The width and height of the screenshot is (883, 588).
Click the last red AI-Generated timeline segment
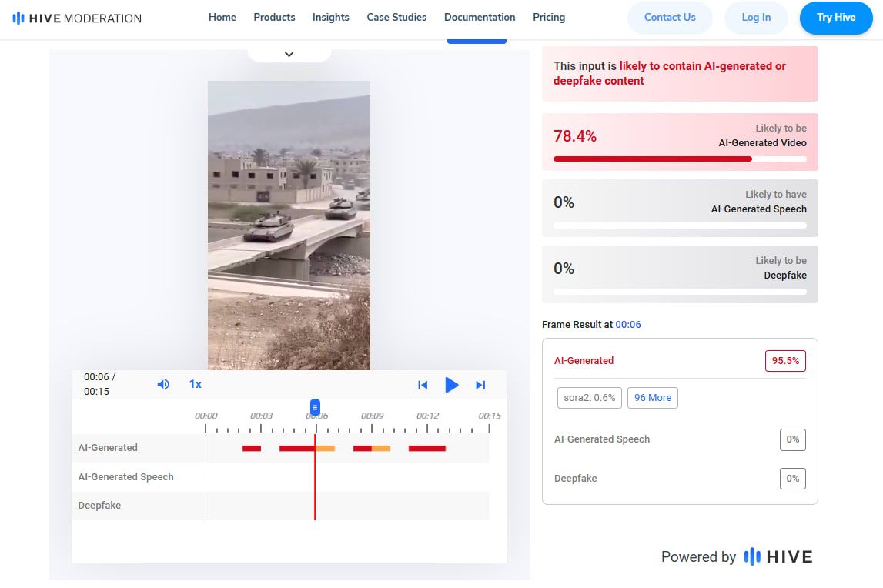point(426,448)
